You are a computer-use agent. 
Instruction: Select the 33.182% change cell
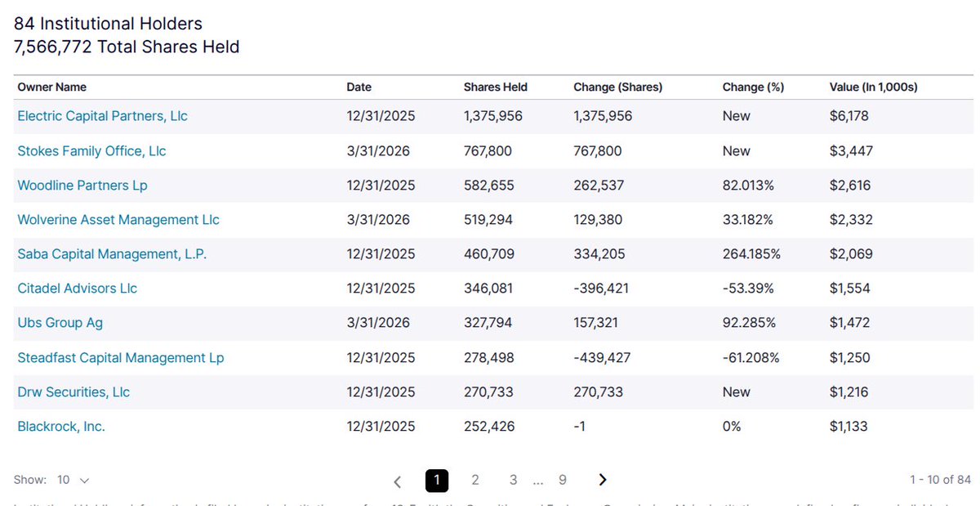748,220
